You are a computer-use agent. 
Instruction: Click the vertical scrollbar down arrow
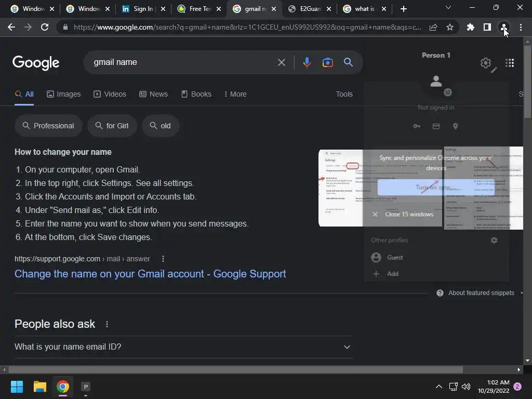pyautogui.click(x=527, y=361)
